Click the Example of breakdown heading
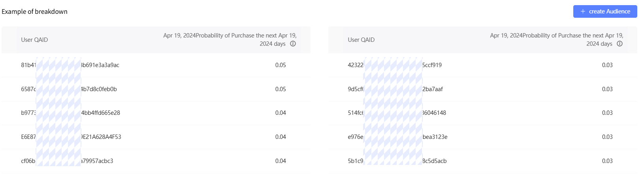Image resolution: width=644 pixels, height=176 pixels. (34, 11)
